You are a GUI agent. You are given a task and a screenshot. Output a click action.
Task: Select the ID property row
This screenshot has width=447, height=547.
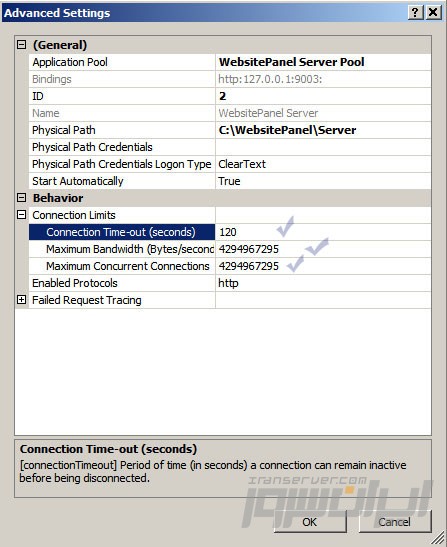pyautogui.click(x=230, y=96)
